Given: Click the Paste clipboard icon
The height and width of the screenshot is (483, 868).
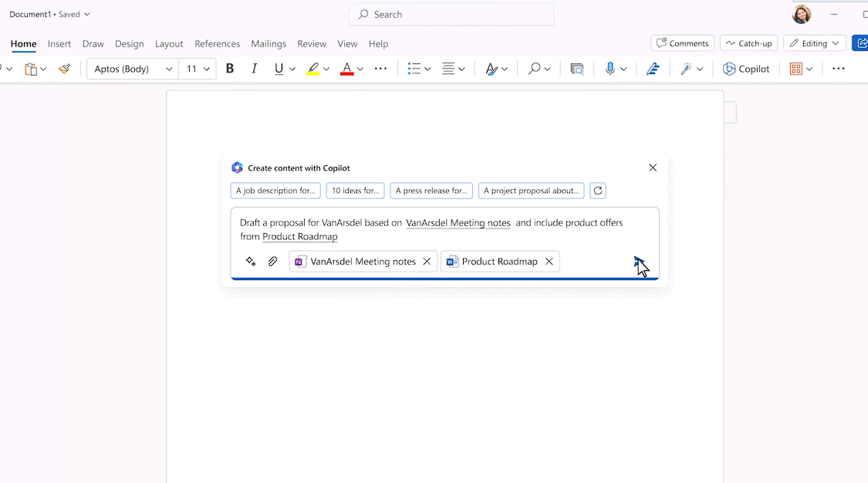Looking at the screenshot, I should click(30, 69).
